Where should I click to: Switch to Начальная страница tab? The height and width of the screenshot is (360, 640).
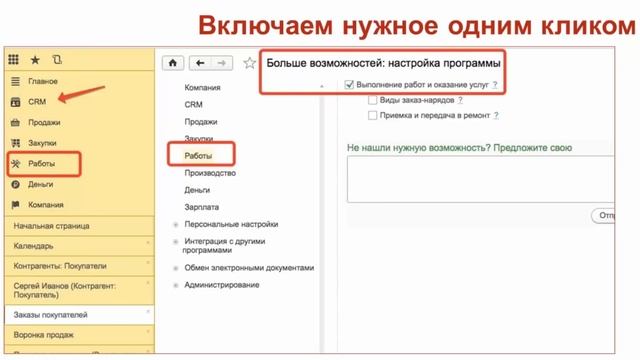(x=79, y=226)
